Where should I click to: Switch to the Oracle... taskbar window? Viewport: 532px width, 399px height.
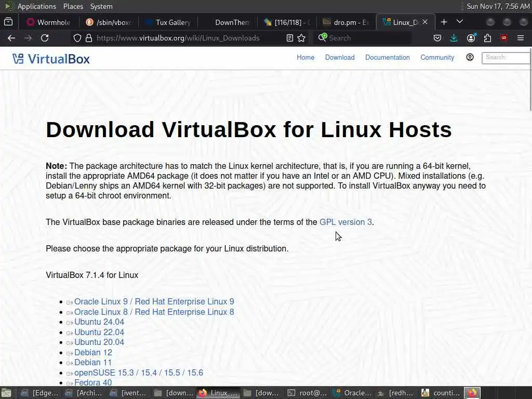pyautogui.click(x=352, y=393)
